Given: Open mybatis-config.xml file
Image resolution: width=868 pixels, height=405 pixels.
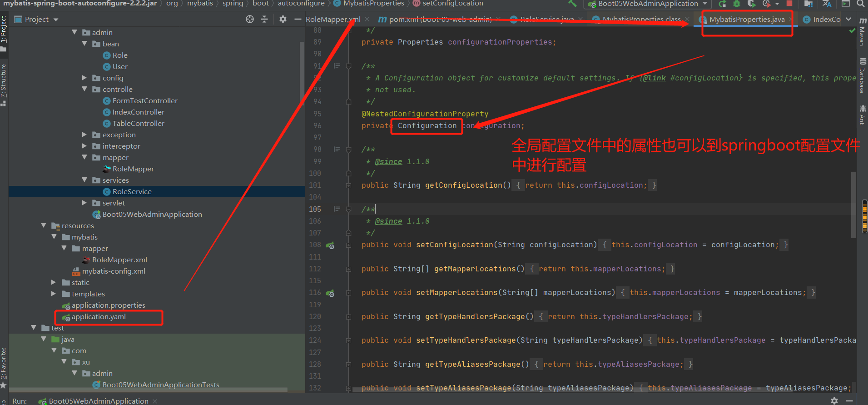Looking at the screenshot, I should [x=109, y=271].
